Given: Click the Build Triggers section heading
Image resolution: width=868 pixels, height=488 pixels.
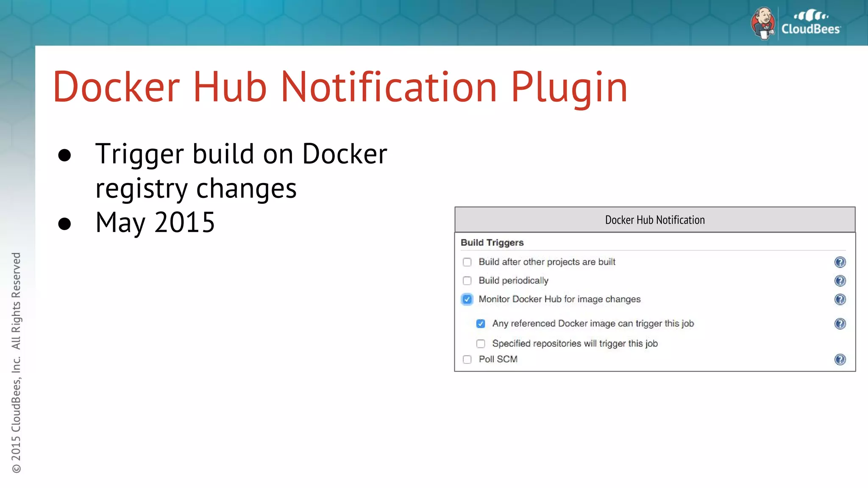Looking at the screenshot, I should 492,243.
